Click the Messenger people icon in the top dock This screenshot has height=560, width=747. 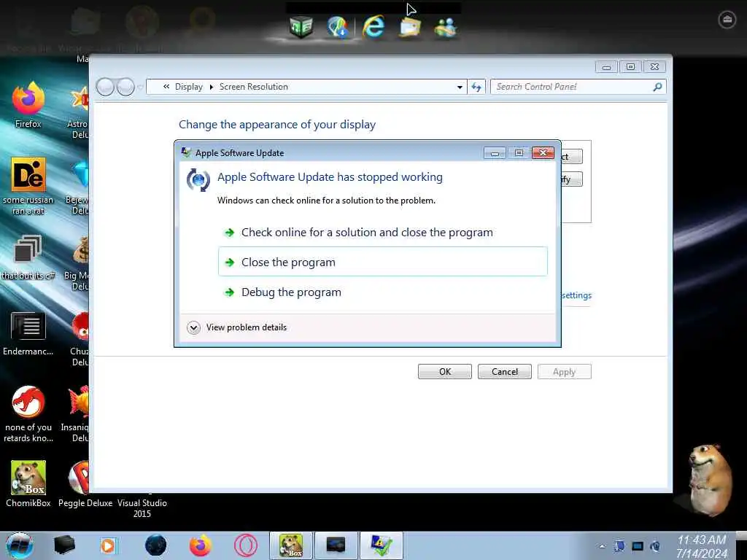click(x=446, y=27)
